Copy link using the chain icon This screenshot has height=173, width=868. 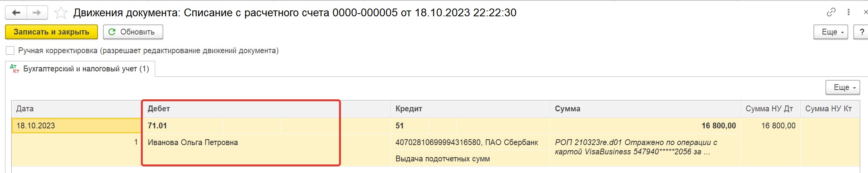(831, 12)
